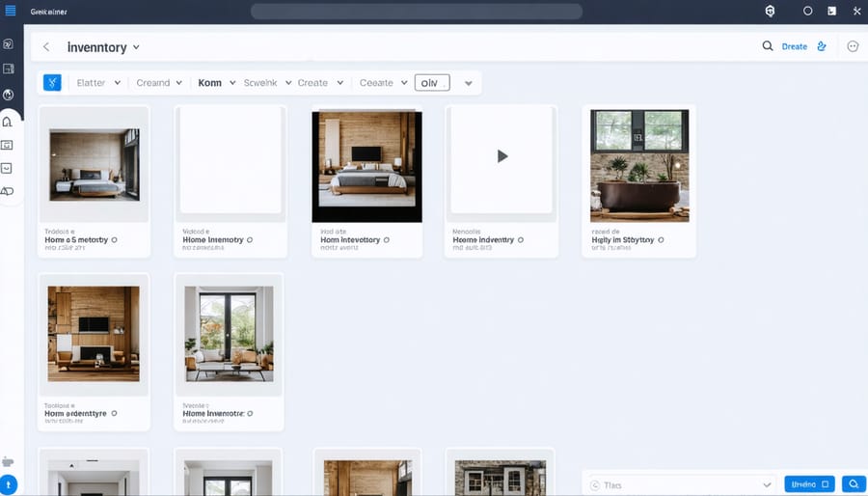Play the video thumbnail card
The image size is (868, 496).
[x=502, y=156]
